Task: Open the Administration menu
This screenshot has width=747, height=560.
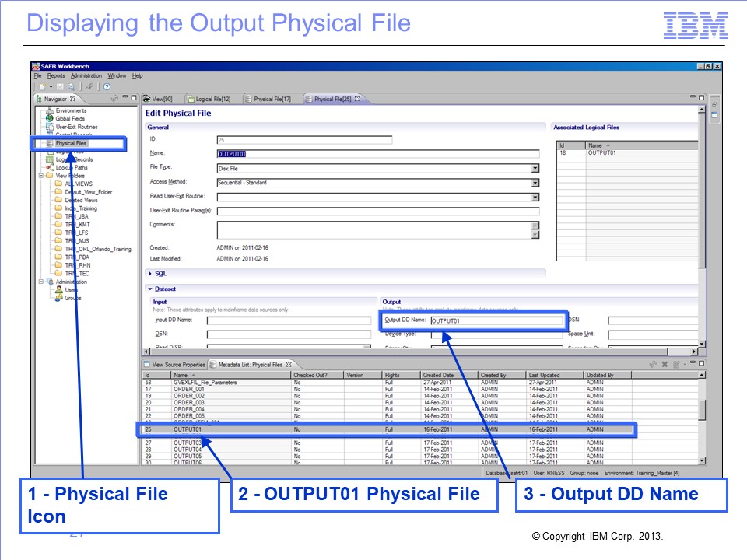Action: pyautogui.click(x=86, y=75)
